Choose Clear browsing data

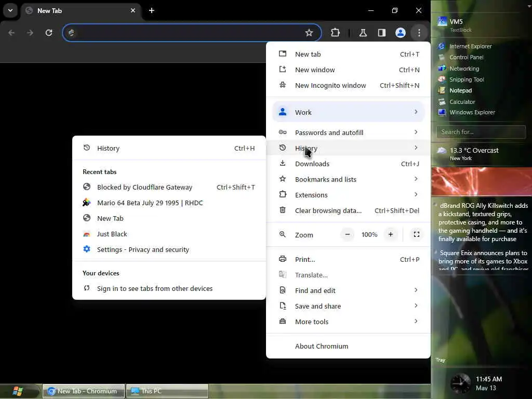(349, 210)
